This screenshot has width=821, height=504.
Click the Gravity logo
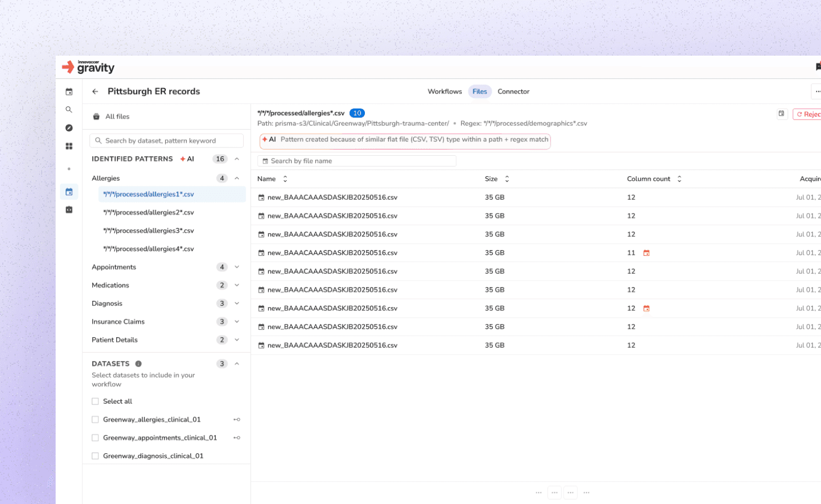pyautogui.click(x=88, y=67)
